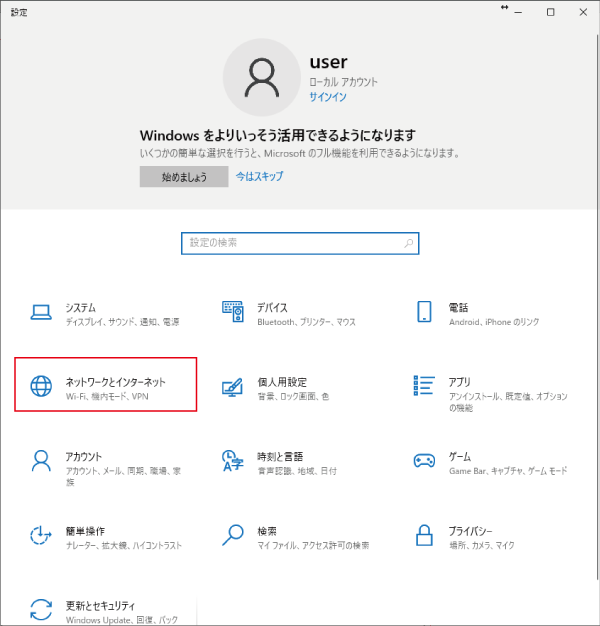Minimize the 設定 window

pos(518,12)
